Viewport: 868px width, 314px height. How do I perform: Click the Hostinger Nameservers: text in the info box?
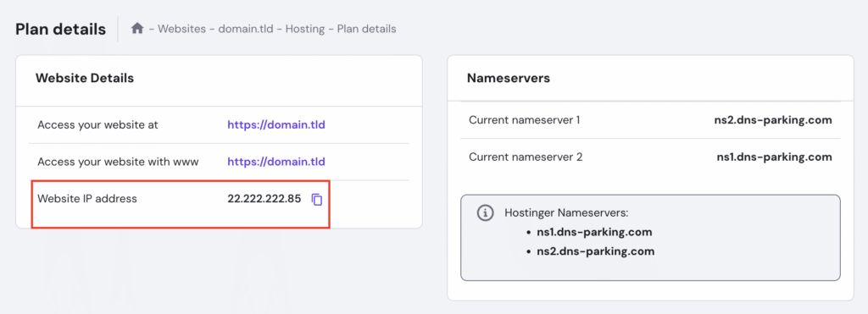click(x=566, y=212)
